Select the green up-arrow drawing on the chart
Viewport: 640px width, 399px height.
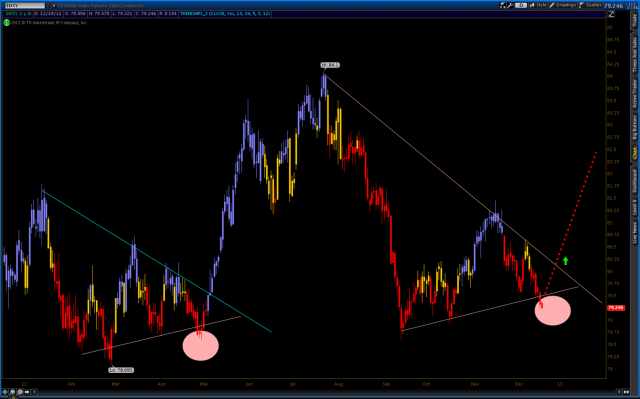pos(565,261)
